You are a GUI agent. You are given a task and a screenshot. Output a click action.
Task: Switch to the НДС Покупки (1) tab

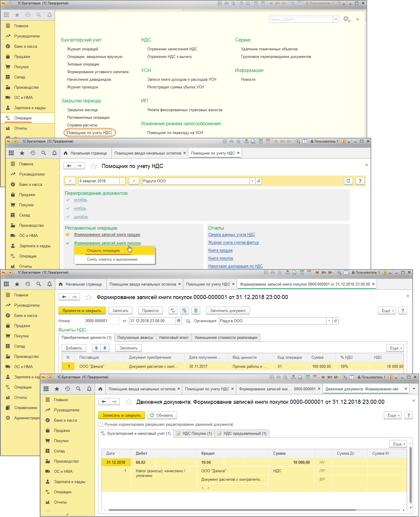tap(194, 434)
